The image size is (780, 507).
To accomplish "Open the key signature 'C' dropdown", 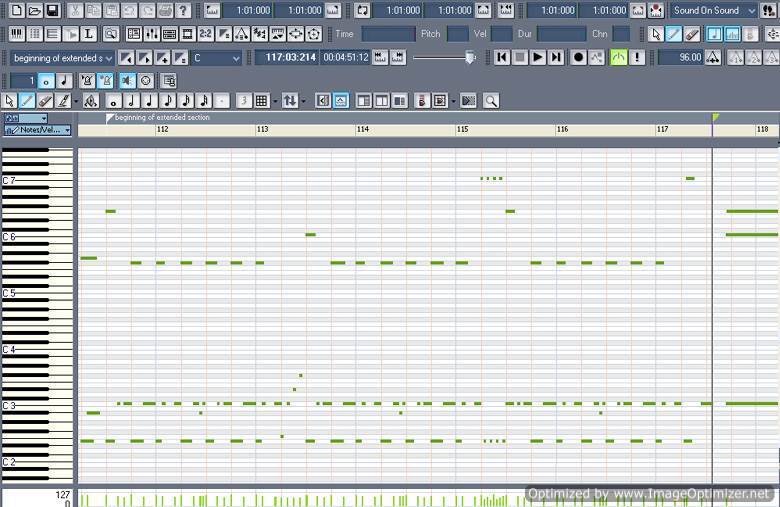I will (235, 58).
